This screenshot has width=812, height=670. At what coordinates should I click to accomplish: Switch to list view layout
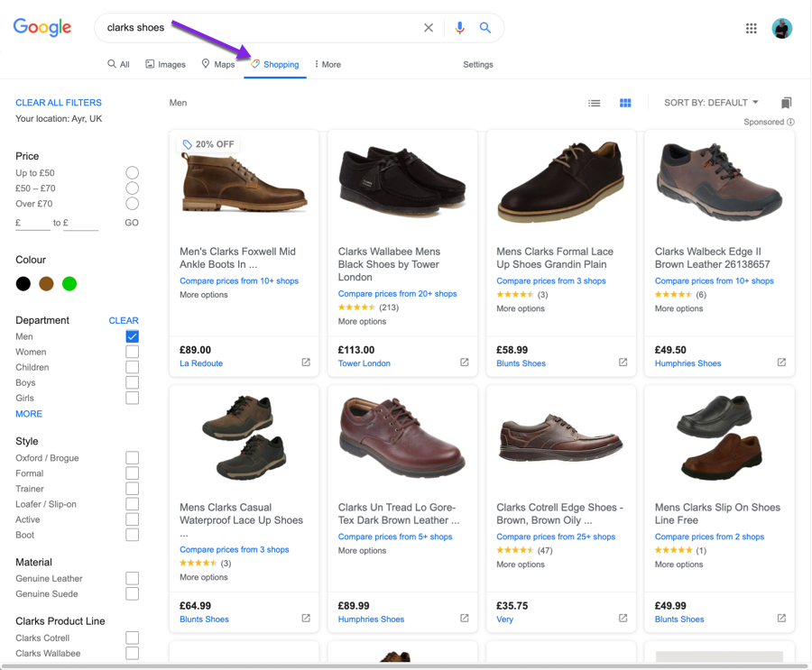[x=595, y=103]
